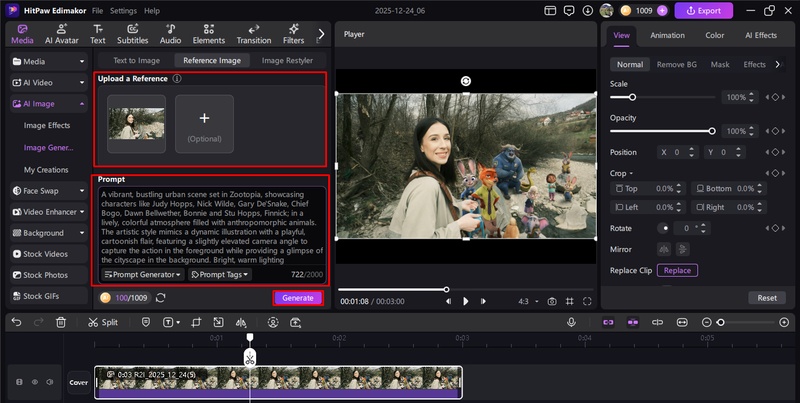Click the undo arrow in timeline toolbar
Image resolution: width=800 pixels, height=403 pixels.
[x=14, y=322]
